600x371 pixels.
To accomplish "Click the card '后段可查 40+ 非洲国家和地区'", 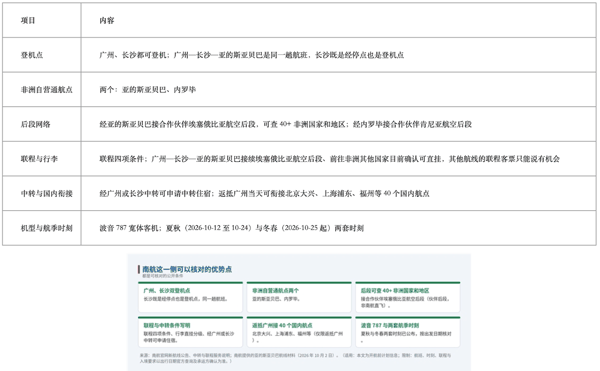I will pos(408,297).
